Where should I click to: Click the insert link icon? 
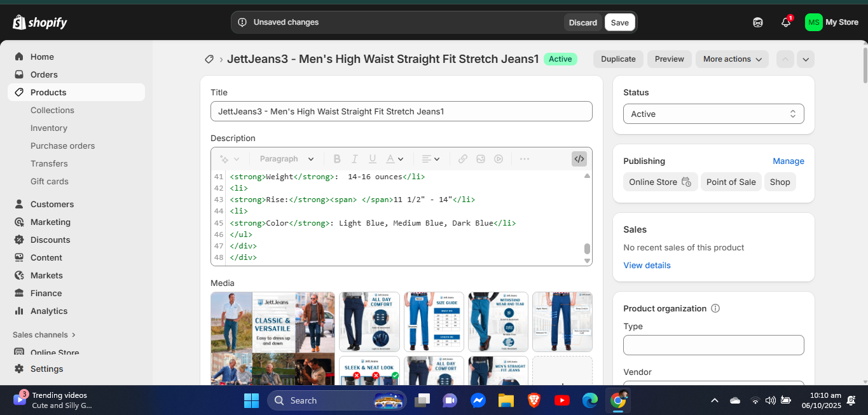(x=463, y=159)
